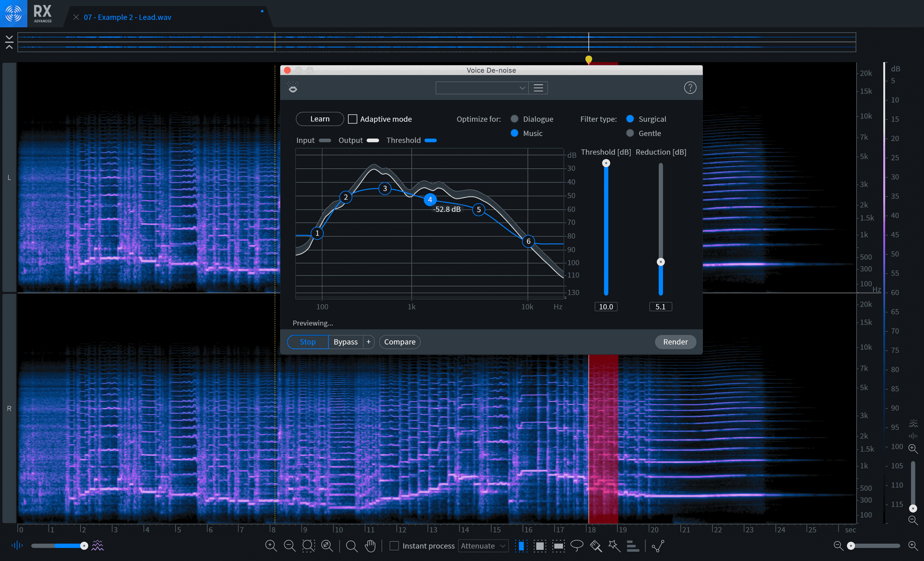The width and height of the screenshot is (924, 561).
Task: Enable Adaptive mode checkbox
Action: 352,119
